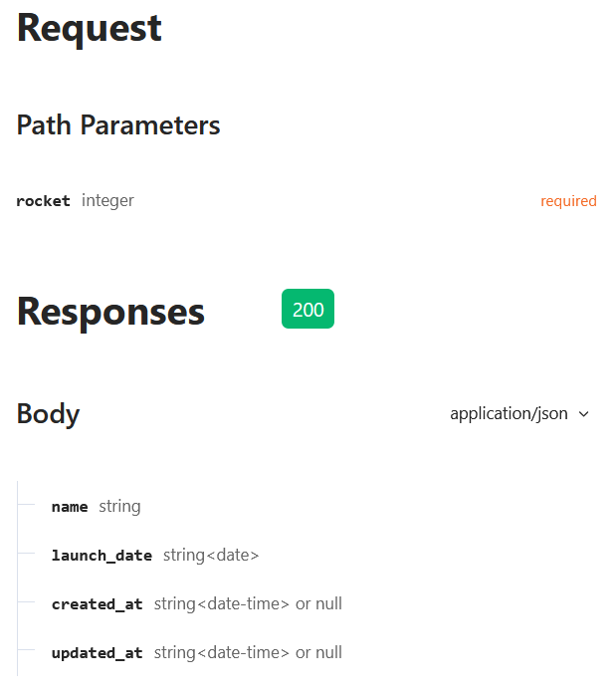Click the Body section heading

point(49,414)
